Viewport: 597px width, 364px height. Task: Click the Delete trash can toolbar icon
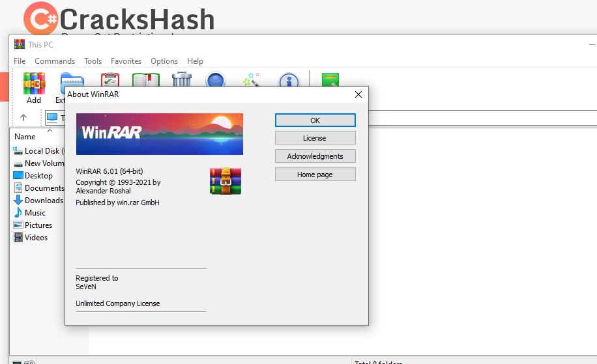click(x=182, y=79)
